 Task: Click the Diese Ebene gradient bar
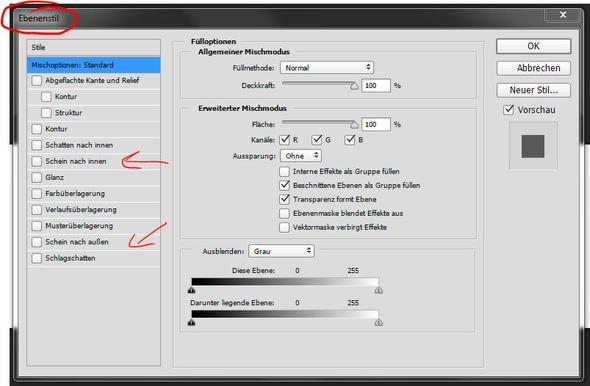tap(285, 282)
